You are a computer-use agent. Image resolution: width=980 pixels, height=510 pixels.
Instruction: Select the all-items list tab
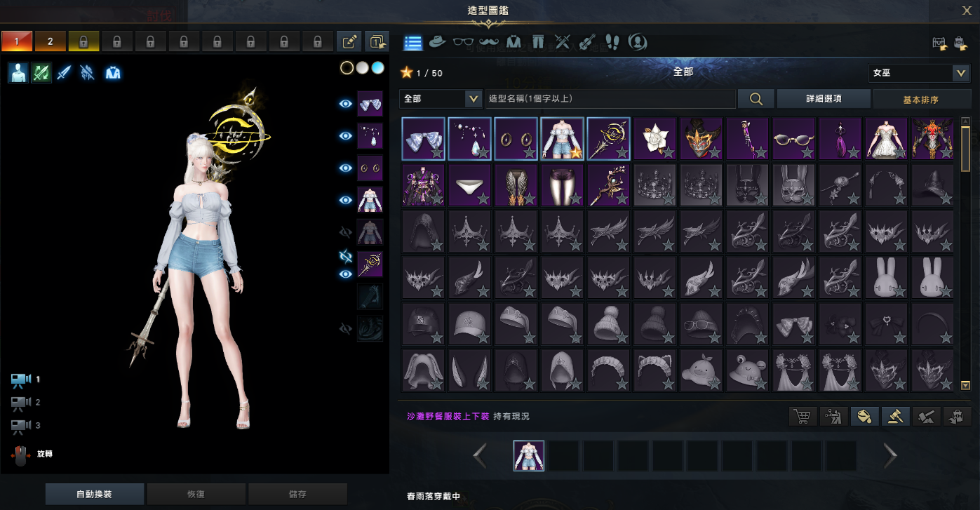(x=413, y=42)
